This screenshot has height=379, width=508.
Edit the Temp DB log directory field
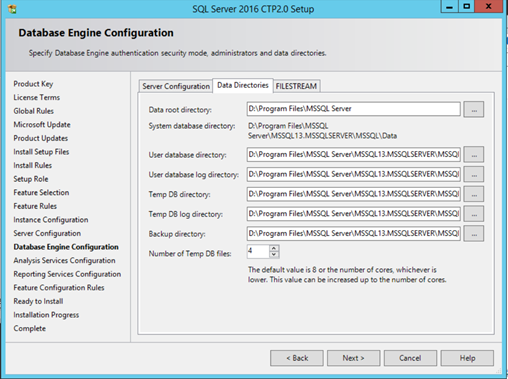click(x=354, y=214)
